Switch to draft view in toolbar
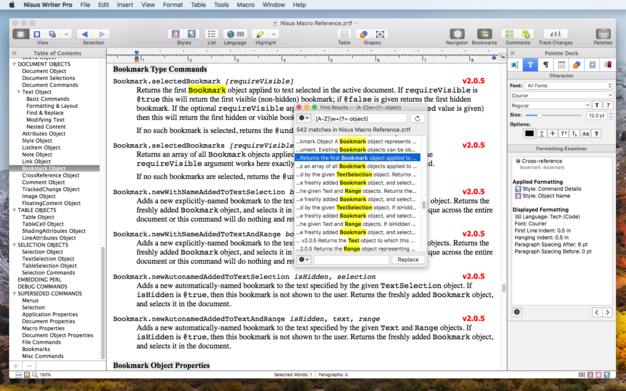Viewport: 626px width, 391px height. tap(20, 34)
